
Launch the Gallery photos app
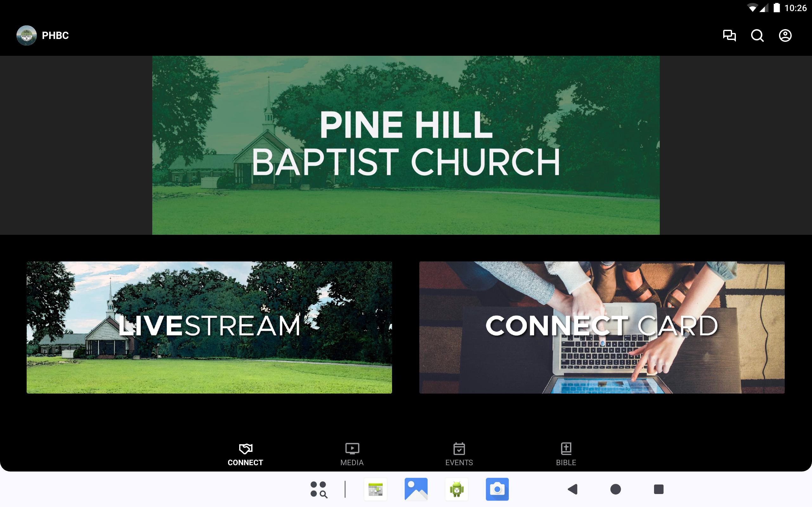[416, 489]
